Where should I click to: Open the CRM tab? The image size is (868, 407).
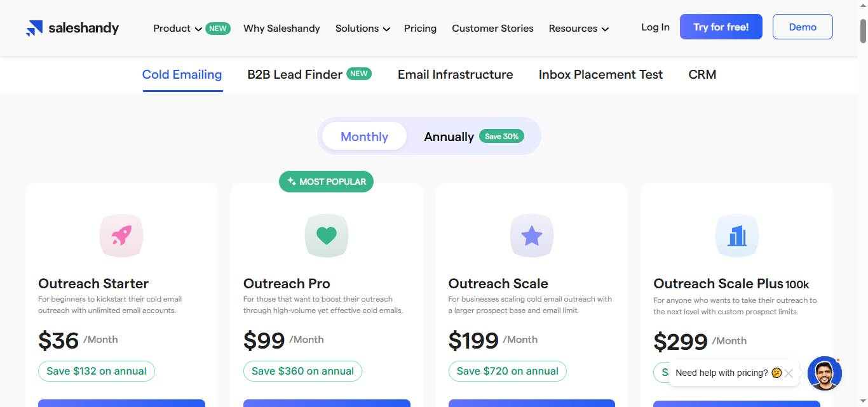click(x=702, y=74)
